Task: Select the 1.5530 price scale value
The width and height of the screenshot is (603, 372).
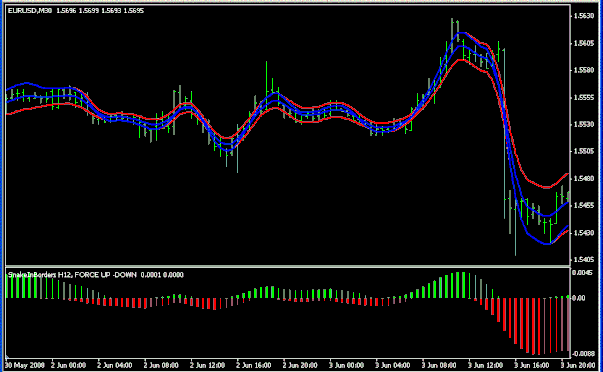Action: click(584, 124)
